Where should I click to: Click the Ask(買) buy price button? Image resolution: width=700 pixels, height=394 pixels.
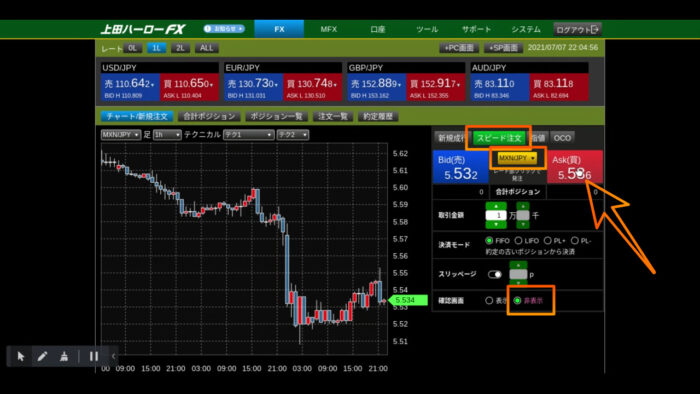click(x=575, y=167)
